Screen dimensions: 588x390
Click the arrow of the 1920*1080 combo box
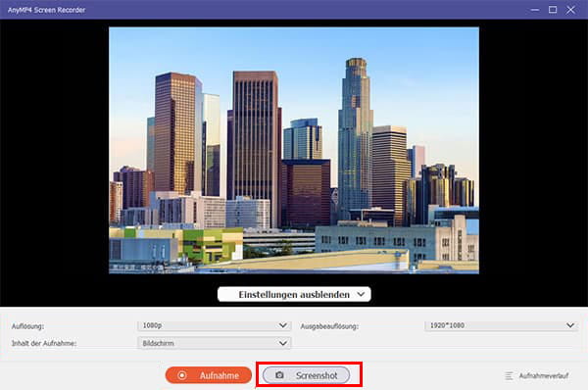(x=570, y=325)
